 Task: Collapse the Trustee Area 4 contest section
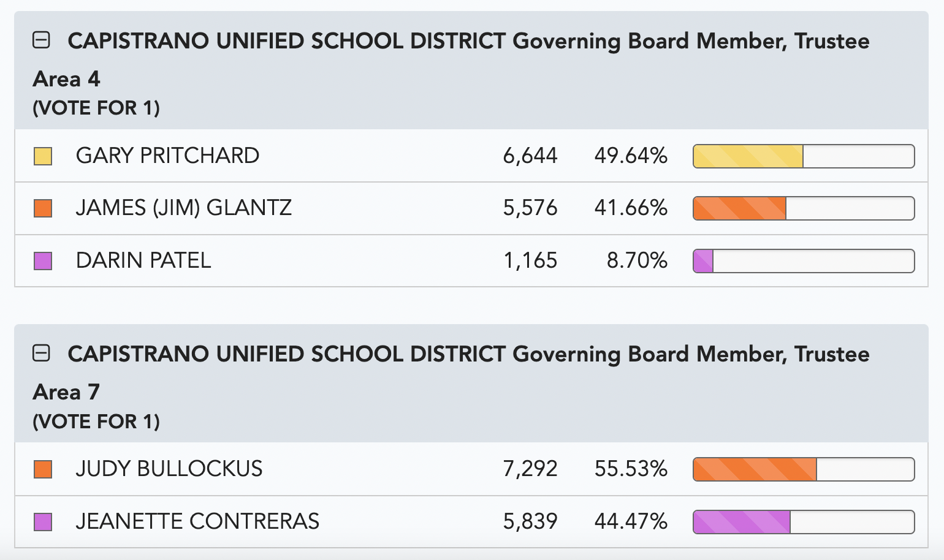tap(41, 40)
